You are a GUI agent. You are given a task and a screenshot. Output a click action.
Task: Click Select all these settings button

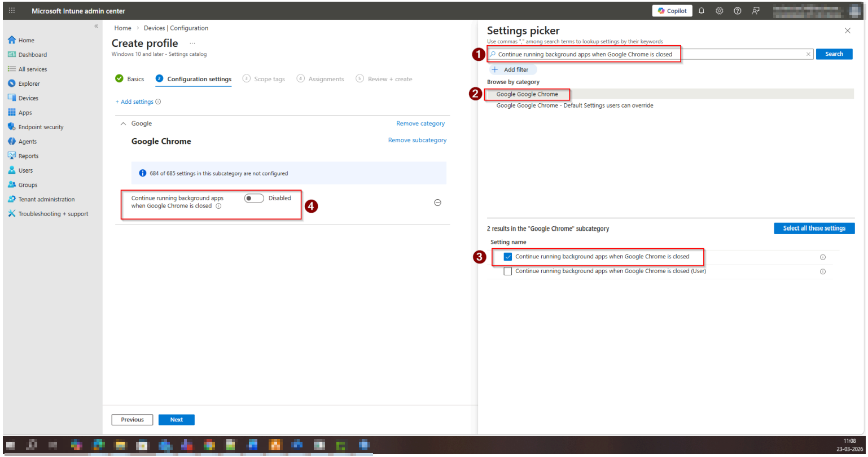coord(814,228)
